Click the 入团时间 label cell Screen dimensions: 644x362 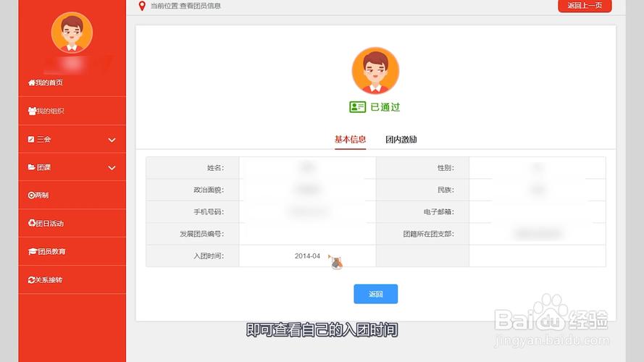(x=193, y=256)
